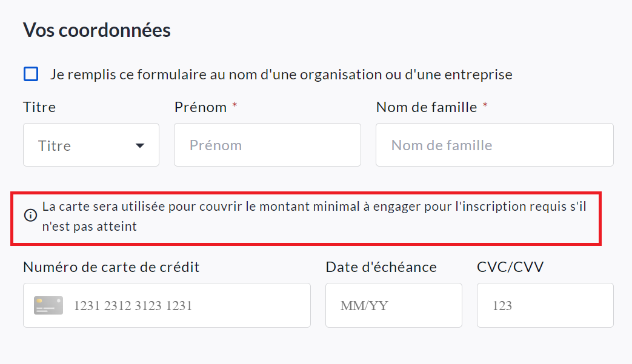The image size is (632, 364).
Task: Tick the organisation or entreprise checkbox
Action: click(31, 74)
